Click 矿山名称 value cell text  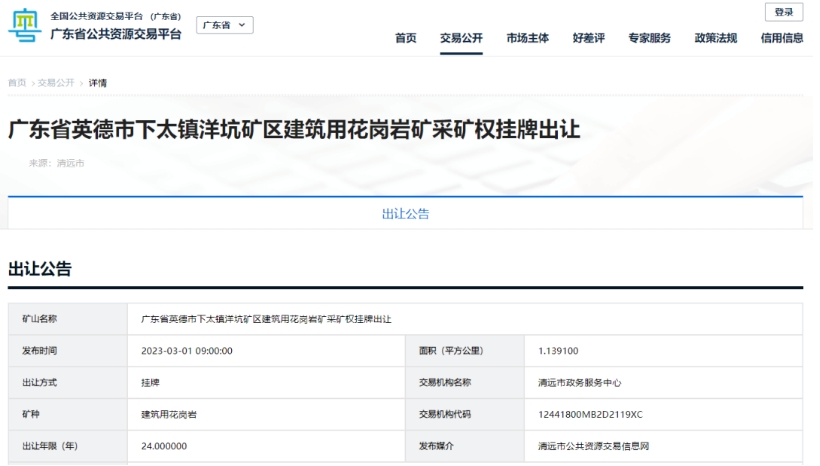click(266, 319)
